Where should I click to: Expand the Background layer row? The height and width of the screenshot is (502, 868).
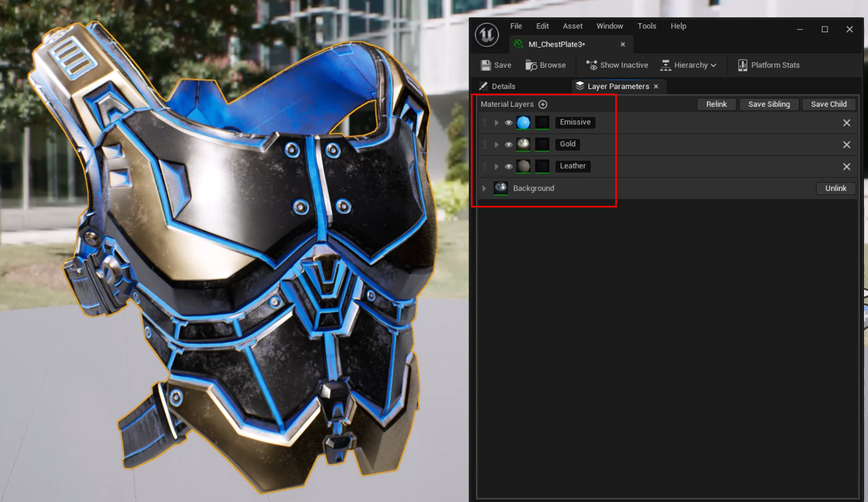[484, 188]
